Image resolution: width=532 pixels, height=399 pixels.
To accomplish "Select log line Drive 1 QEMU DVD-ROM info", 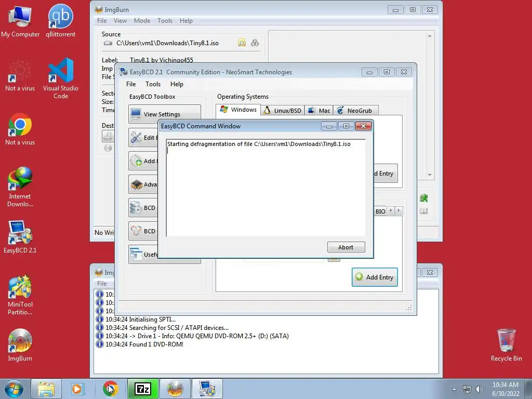I will (197, 336).
